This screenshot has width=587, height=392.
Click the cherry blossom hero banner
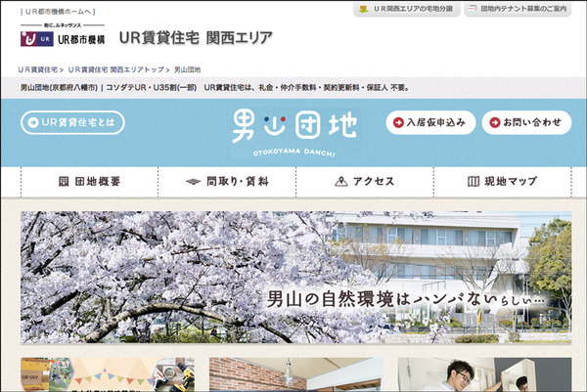coord(295,278)
